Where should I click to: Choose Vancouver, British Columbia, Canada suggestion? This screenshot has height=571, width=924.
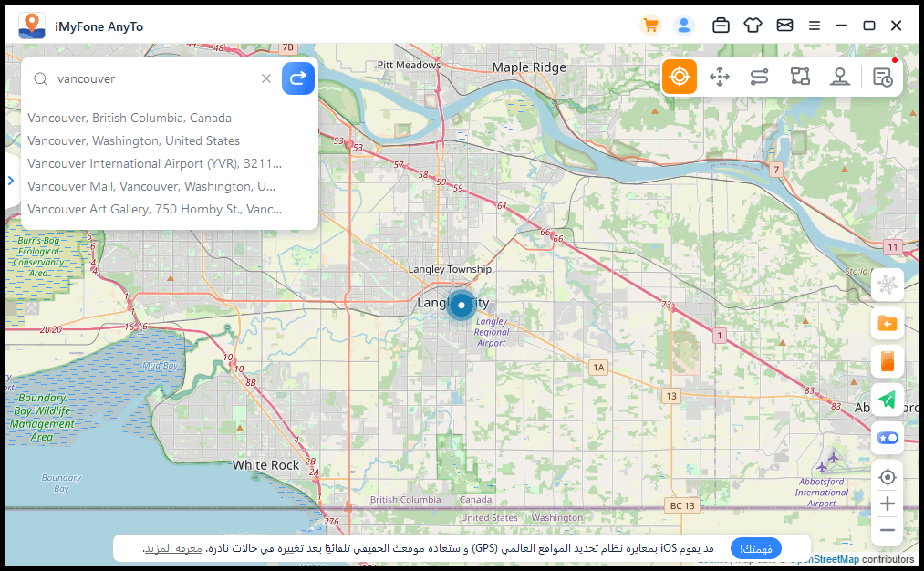[x=129, y=118]
